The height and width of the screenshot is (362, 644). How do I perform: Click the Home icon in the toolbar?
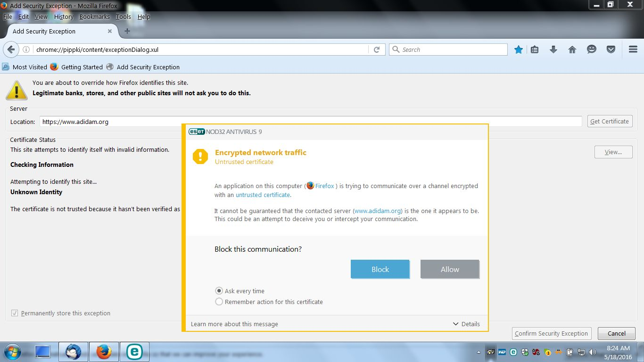click(x=572, y=49)
